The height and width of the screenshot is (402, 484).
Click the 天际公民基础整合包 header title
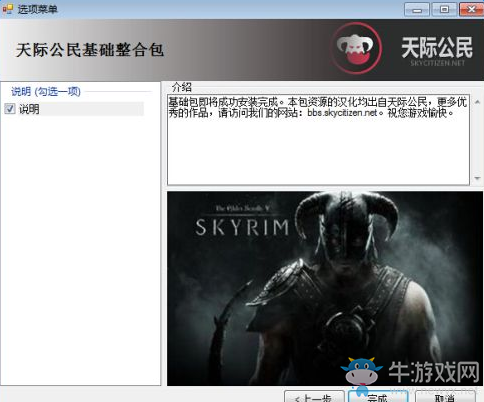pos(90,50)
